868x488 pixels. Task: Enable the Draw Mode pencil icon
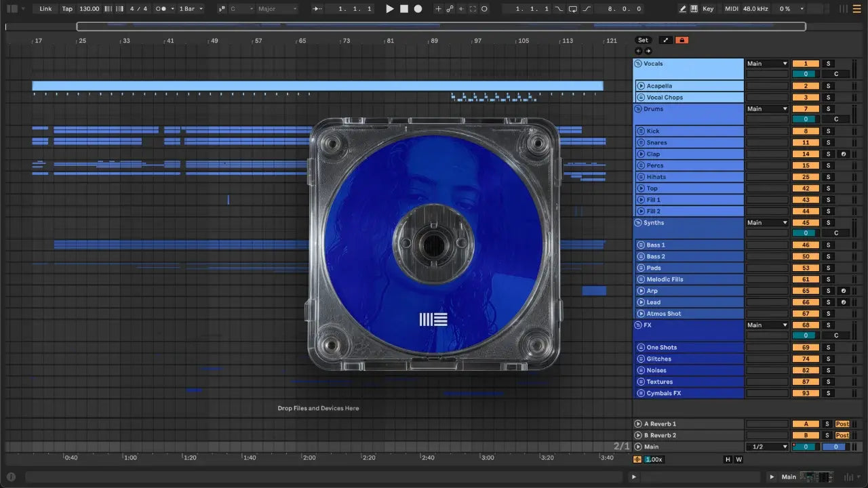point(683,9)
